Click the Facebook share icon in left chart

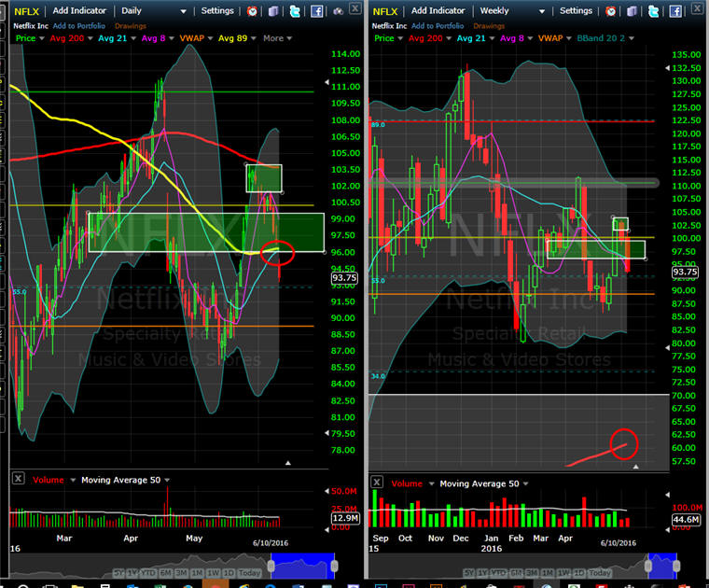[x=317, y=11]
